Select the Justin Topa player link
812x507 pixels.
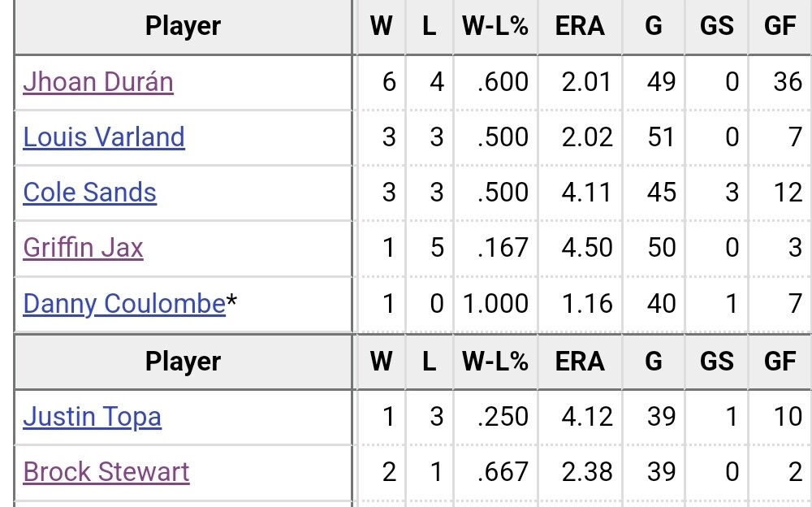92,417
